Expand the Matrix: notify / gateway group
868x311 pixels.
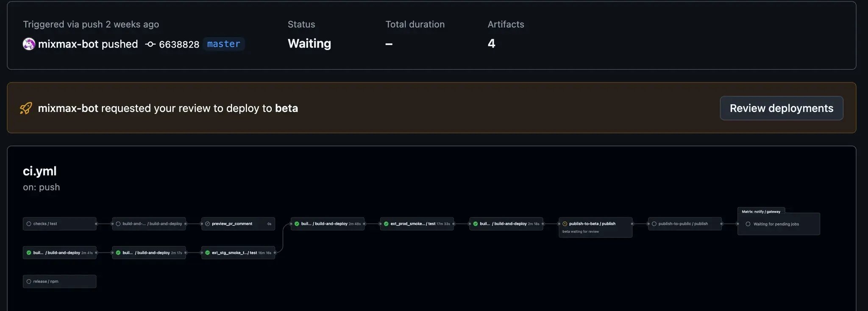pyautogui.click(x=761, y=211)
